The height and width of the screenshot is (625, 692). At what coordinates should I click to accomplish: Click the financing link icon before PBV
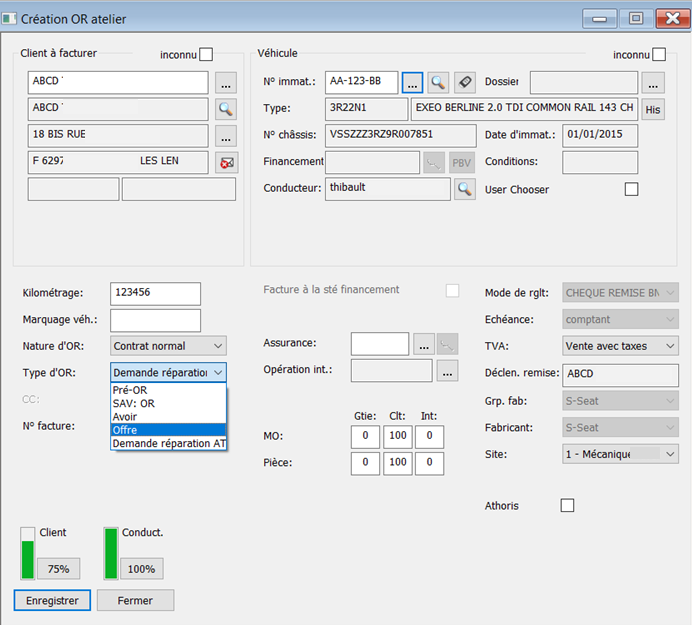434,163
